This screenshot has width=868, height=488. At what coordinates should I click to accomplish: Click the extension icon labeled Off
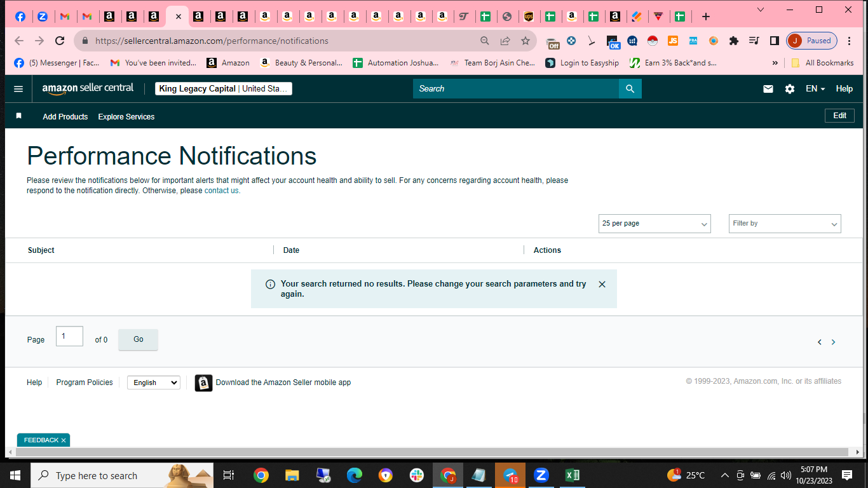553,42
